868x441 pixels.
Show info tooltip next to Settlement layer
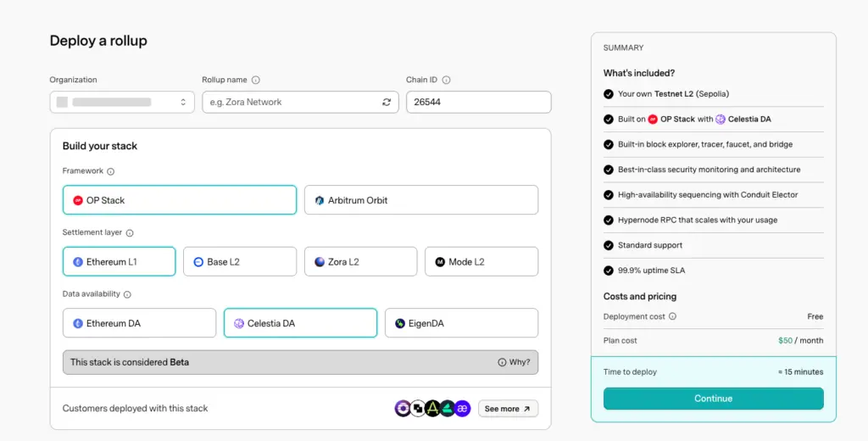[130, 232]
